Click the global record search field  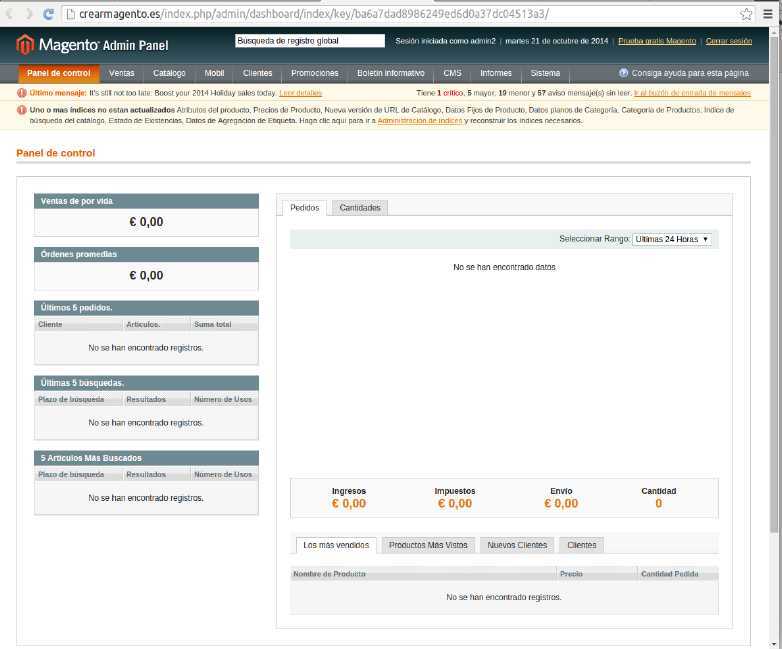[309, 41]
